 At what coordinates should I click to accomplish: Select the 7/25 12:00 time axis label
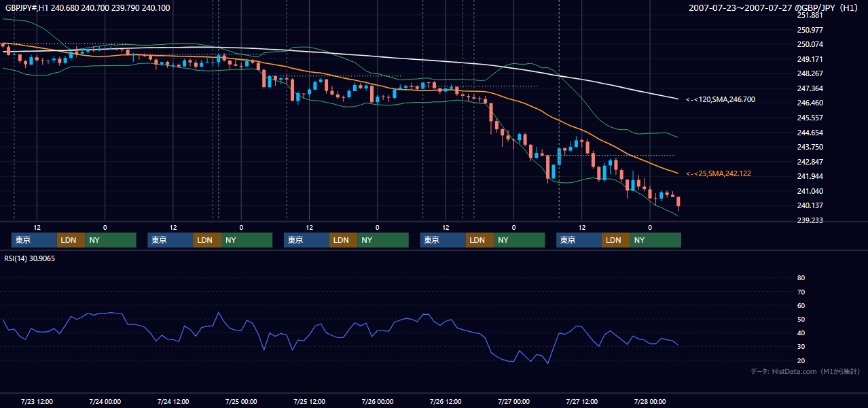(309, 401)
